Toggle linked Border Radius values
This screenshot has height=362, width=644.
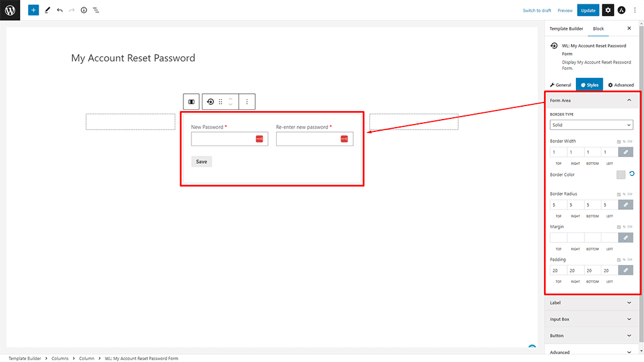click(x=626, y=205)
